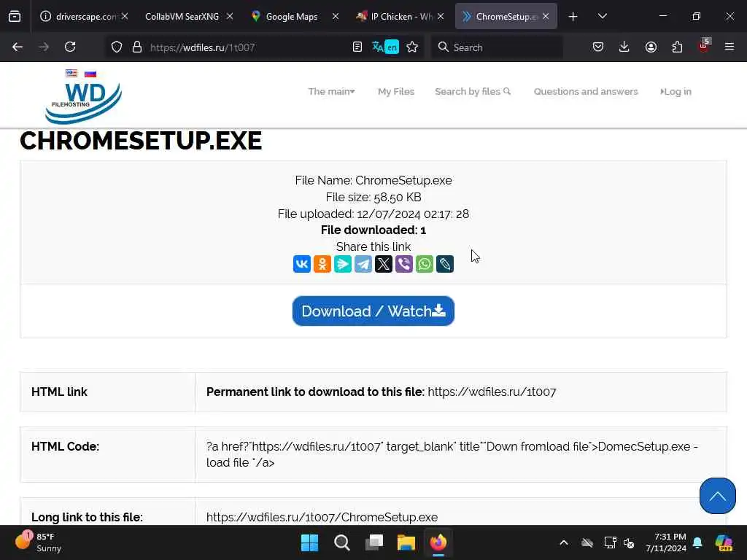Share link via Odnoklassniki icon

tap(322, 264)
